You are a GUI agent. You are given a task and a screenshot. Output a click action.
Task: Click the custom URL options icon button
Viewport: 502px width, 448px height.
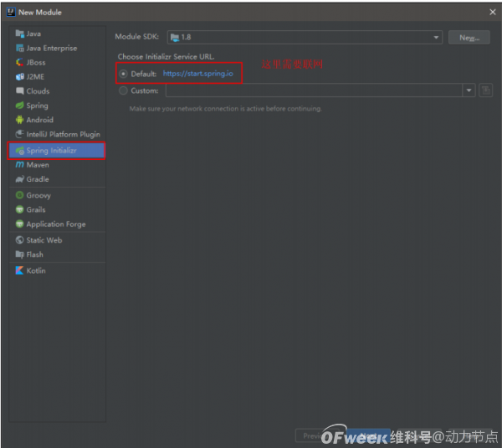pyautogui.click(x=485, y=90)
